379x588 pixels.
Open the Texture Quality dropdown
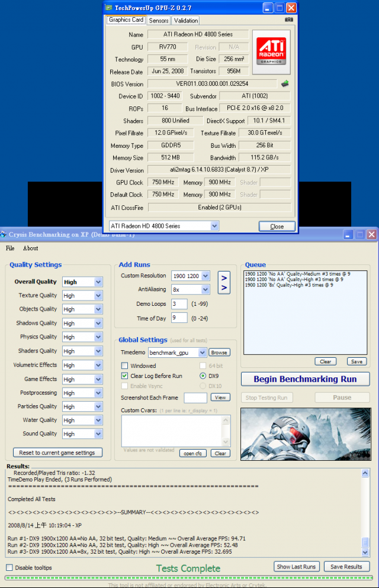pyautogui.click(x=98, y=296)
